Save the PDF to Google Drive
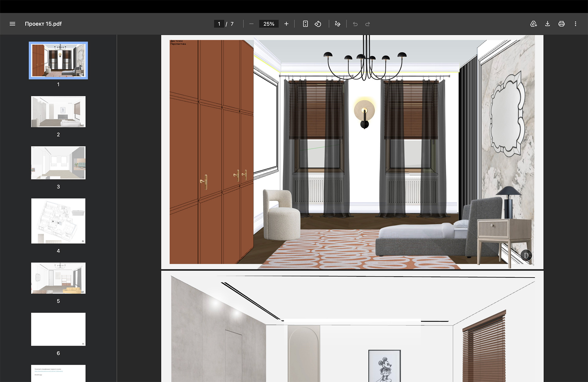588x382 pixels. 533,24
